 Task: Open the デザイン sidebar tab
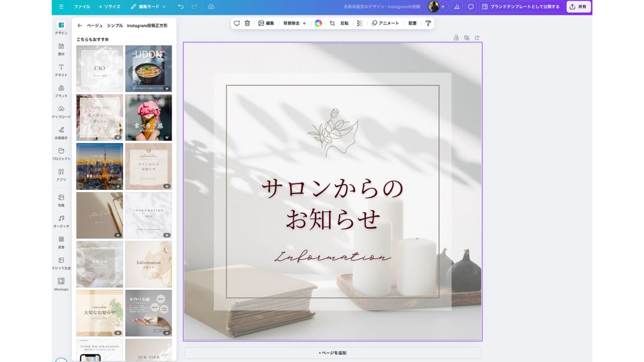(61, 28)
